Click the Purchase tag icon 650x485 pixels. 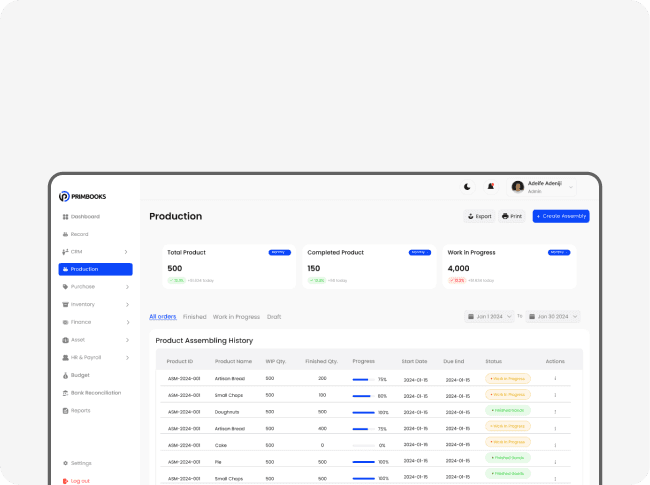point(65,287)
